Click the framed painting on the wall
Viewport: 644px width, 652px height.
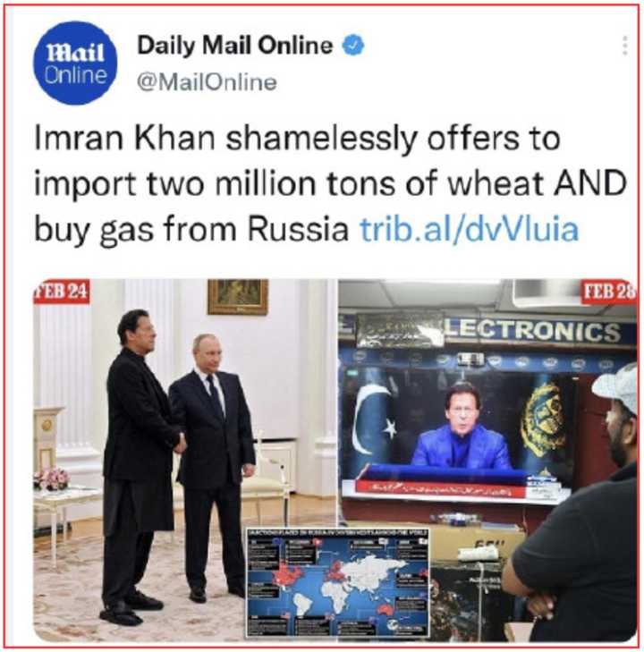(237, 296)
